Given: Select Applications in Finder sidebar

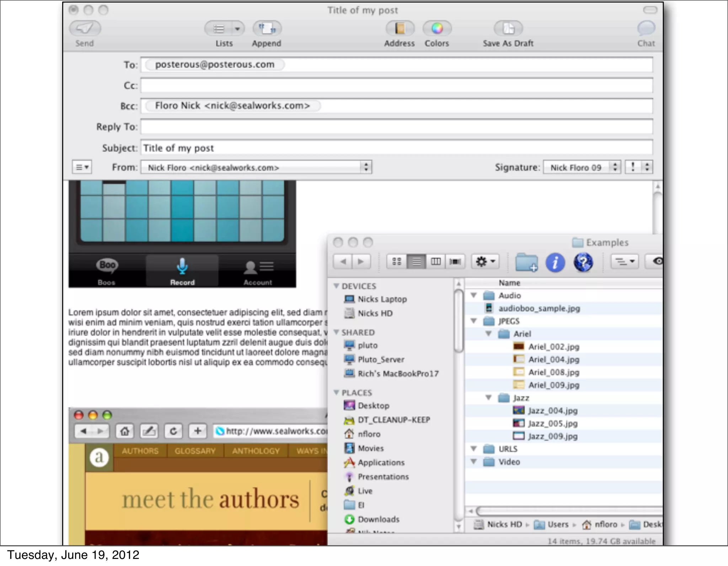Looking at the screenshot, I should [x=381, y=463].
